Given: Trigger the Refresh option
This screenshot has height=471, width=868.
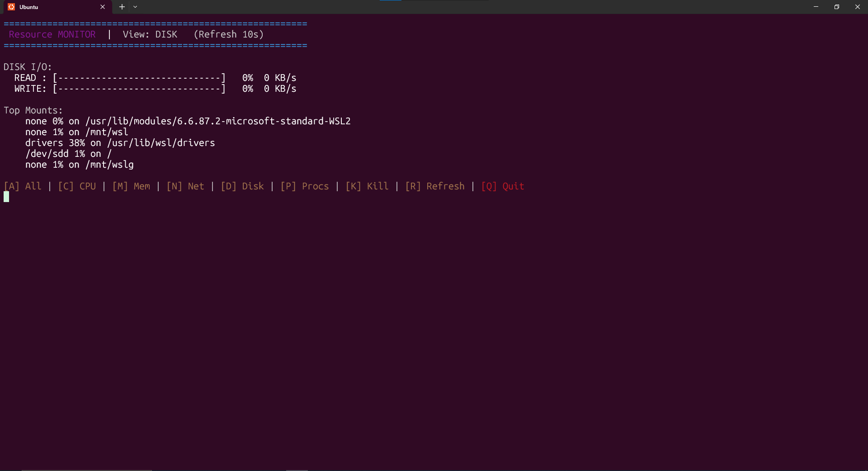Looking at the screenshot, I should [x=434, y=186].
